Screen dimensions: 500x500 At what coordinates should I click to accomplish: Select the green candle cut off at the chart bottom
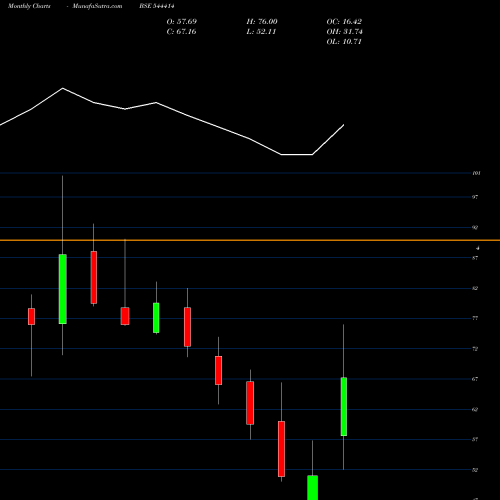[x=312, y=487]
